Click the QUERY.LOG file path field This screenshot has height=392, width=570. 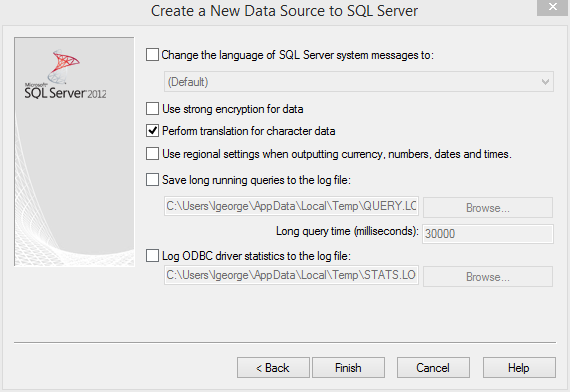(x=291, y=206)
